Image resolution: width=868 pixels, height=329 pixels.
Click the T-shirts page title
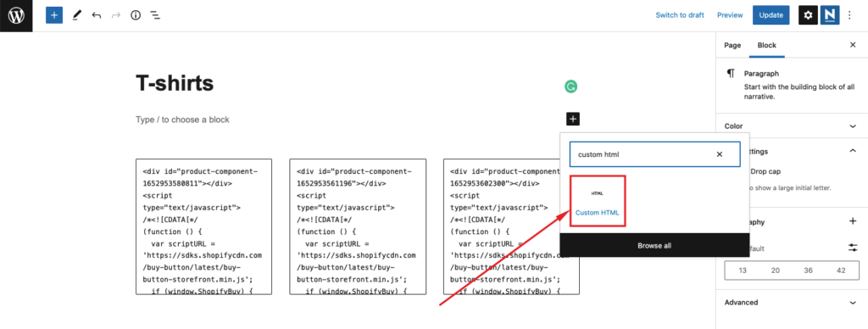coord(175,83)
